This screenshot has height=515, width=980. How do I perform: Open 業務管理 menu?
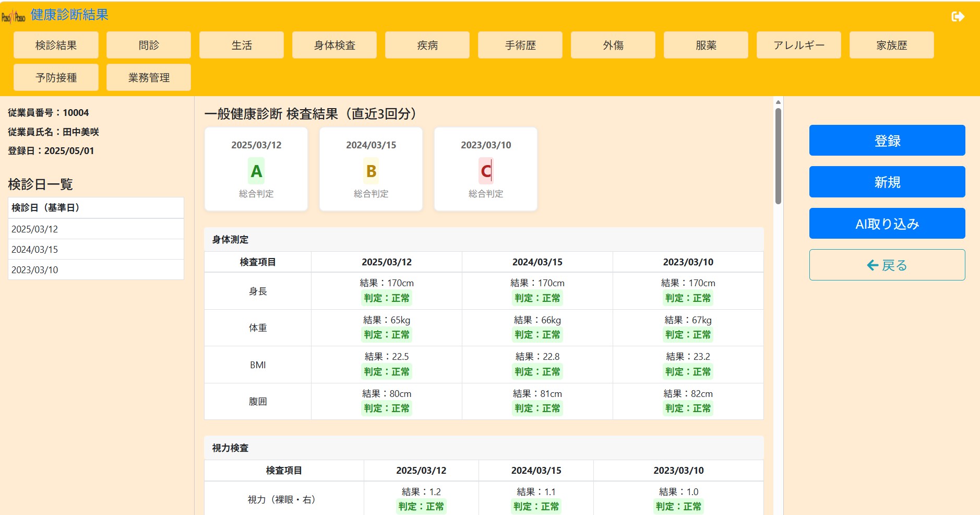149,78
